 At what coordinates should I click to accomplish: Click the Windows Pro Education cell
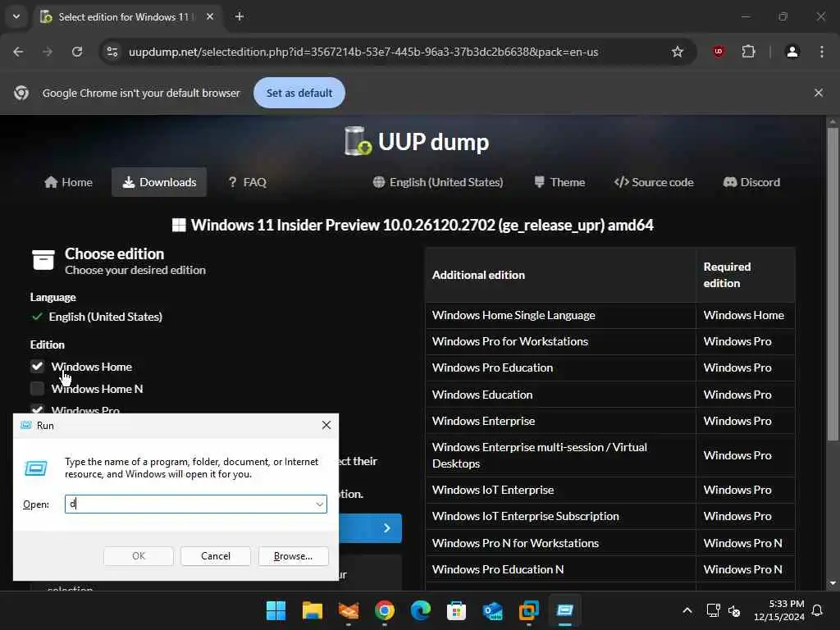[x=561, y=367]
